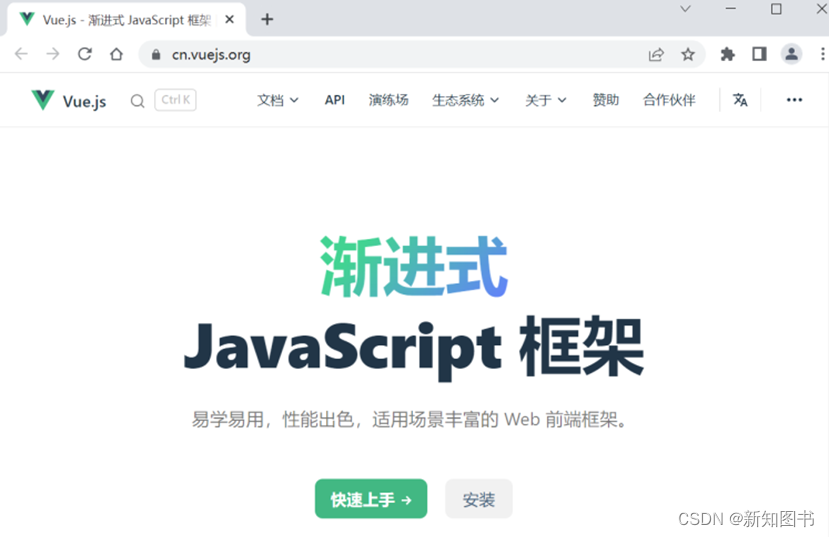829x537 pixels.
Task: Open a new tab with plus button
Action: pyautogui.click(x=267, y=20)
